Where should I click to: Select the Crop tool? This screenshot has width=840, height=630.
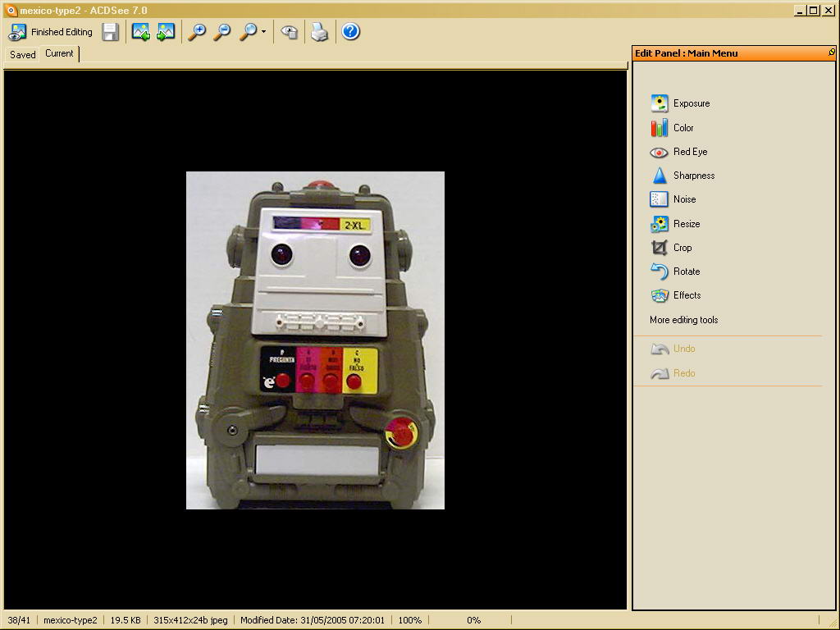tap(671, 248)
